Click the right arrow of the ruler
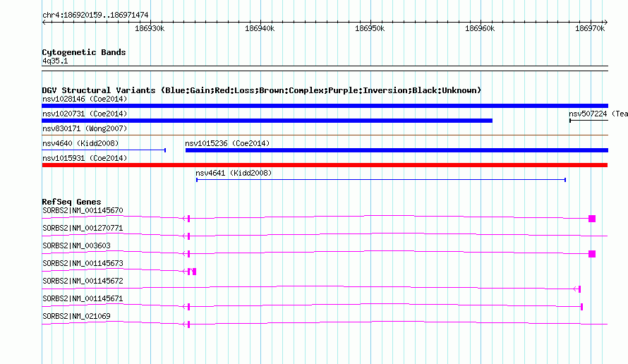Image resolution: width=628 pixels, height=364 pixels. 605,23
